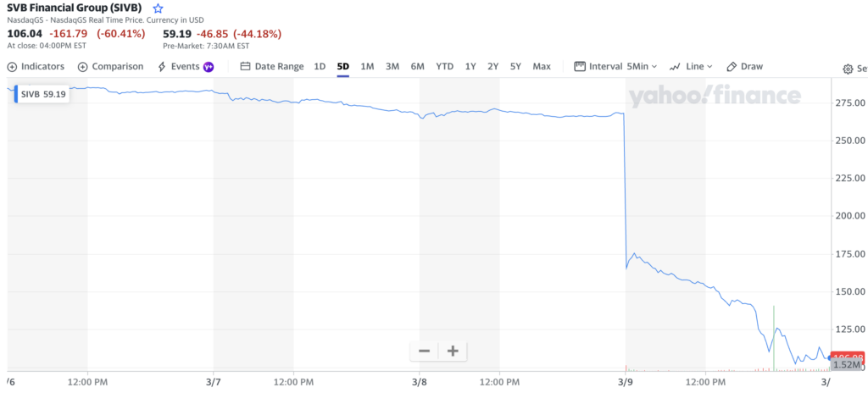Switch to the 1D range

(x=320, y=67)
